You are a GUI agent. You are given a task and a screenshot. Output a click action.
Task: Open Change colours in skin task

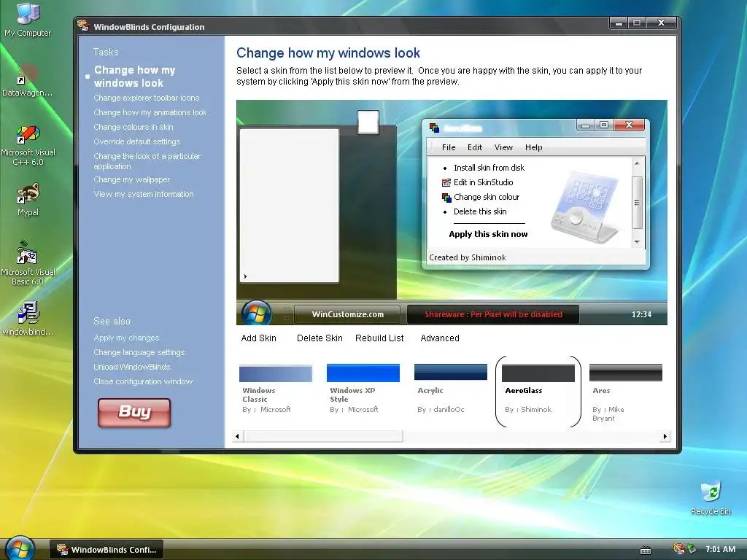click(x=133, y=127)
